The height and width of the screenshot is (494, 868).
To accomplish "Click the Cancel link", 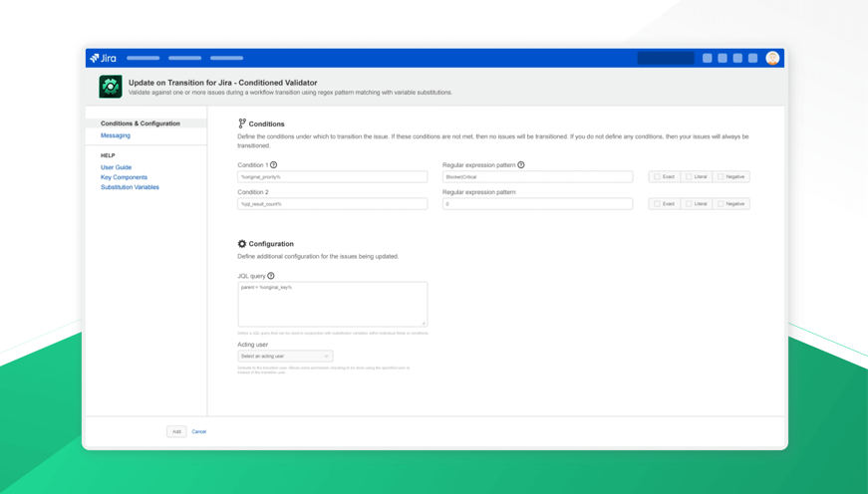I will [198, 431].
